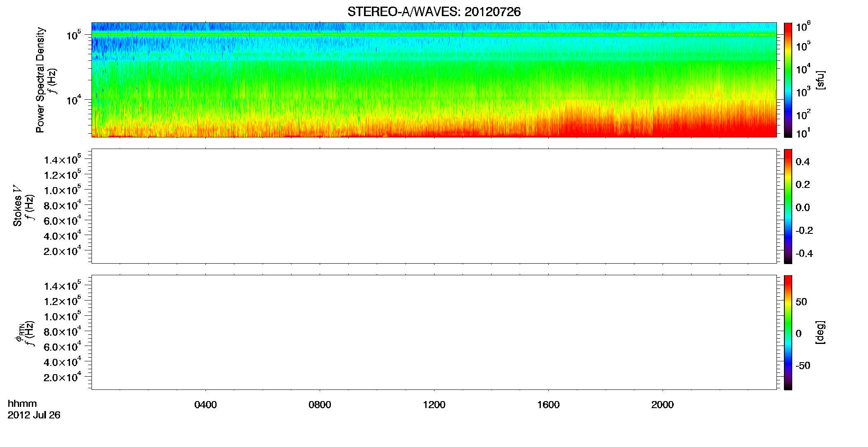Click the 1.4×10⁵ tick on Stokes V axis
This screenshot has height=447, width=868.
click(x=63, y=160)
